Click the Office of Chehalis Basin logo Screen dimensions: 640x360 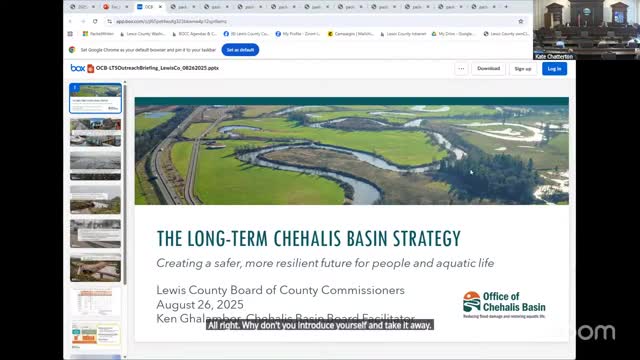tap(504, 304)
